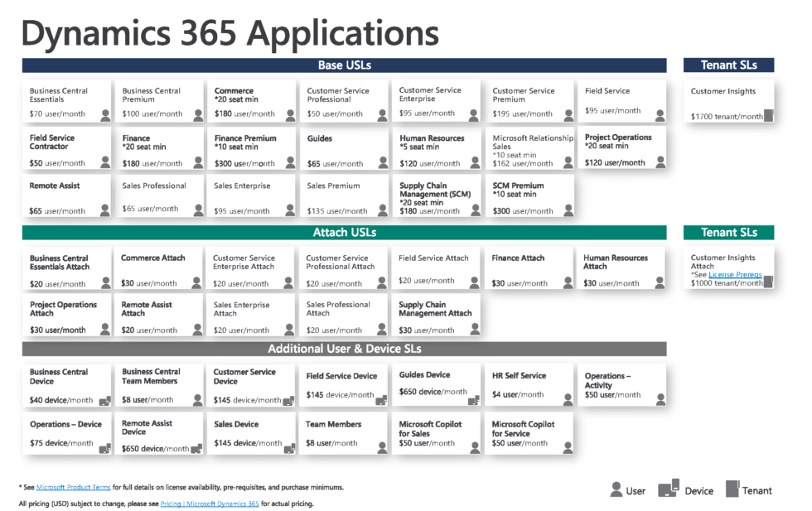The image size is (812, 511).
Task: Click the Sales Professional Attach card title
Action: (338, 309)
